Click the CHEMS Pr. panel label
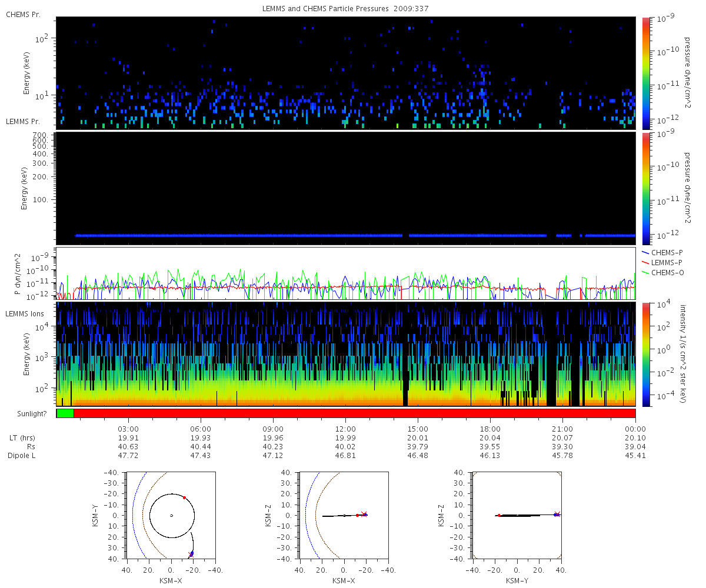 [x=23, y=14]
